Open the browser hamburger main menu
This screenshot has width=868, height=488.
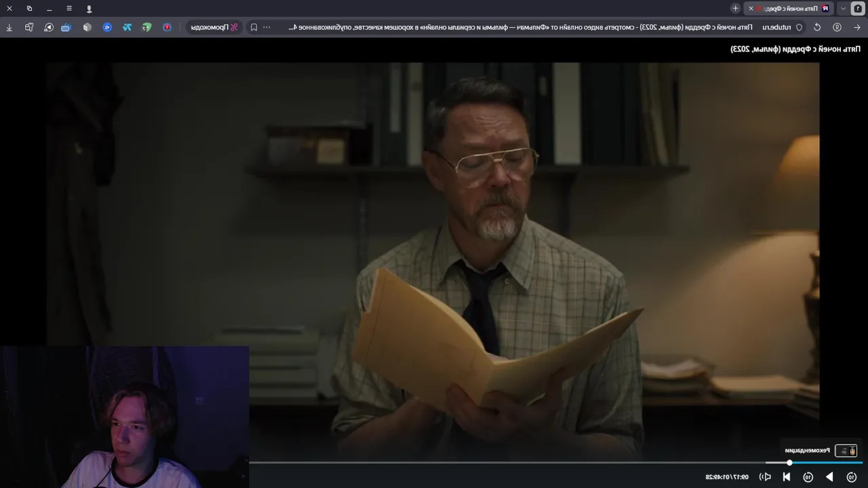point(69,8)
